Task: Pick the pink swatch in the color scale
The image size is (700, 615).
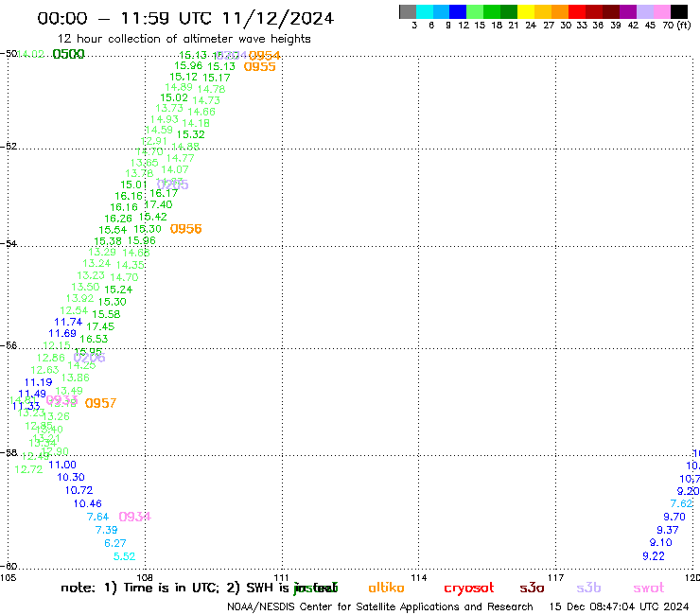Action: click(x=662, y=11)
